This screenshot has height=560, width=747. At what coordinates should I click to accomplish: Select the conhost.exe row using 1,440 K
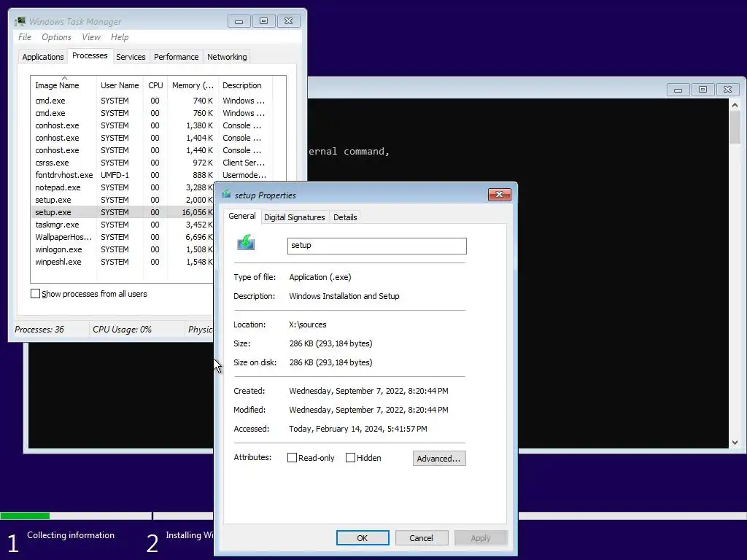tap(151, 150)
